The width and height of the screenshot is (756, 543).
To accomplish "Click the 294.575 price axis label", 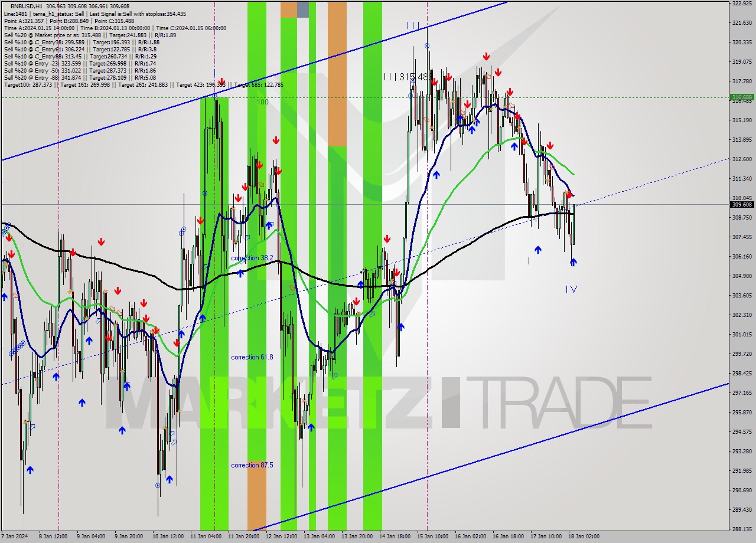I will 742,431.
